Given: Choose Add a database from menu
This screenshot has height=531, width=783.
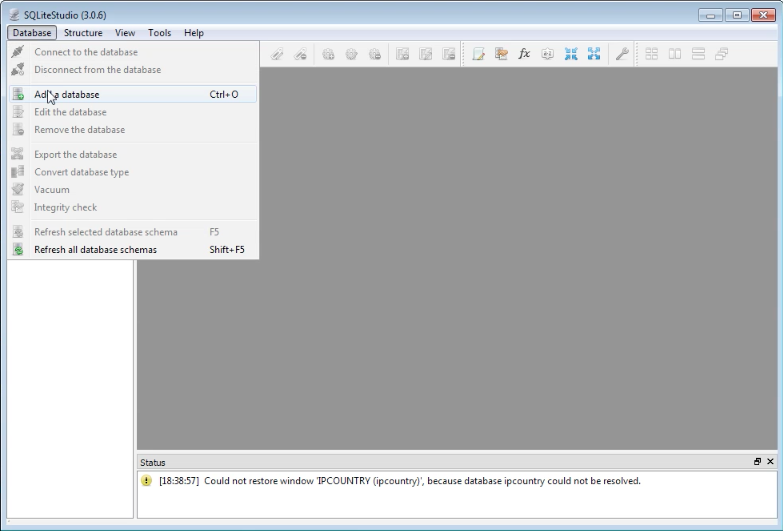Looking at the screenshot, I should coord(133,94).
